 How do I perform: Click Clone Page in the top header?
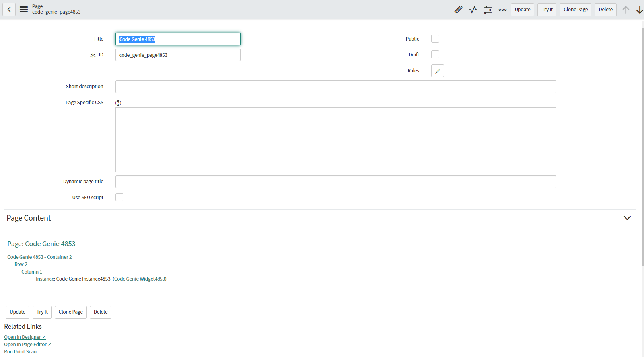pyautogui.click(x=576, y=10)
